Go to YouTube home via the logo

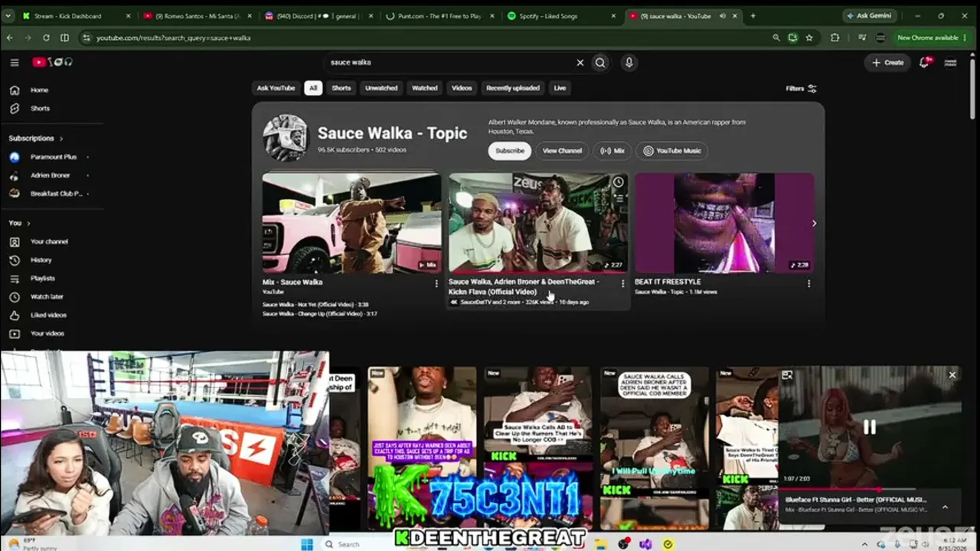[52, 63]
